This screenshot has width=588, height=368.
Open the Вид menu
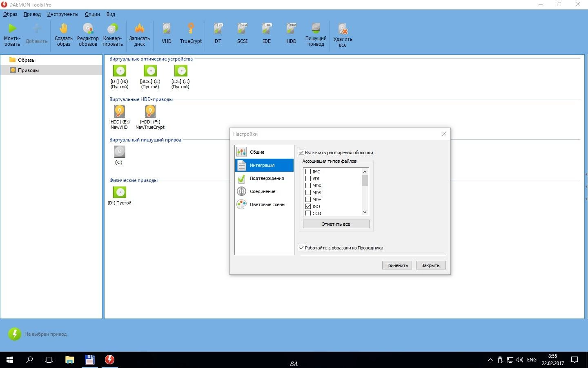(111, 14)
